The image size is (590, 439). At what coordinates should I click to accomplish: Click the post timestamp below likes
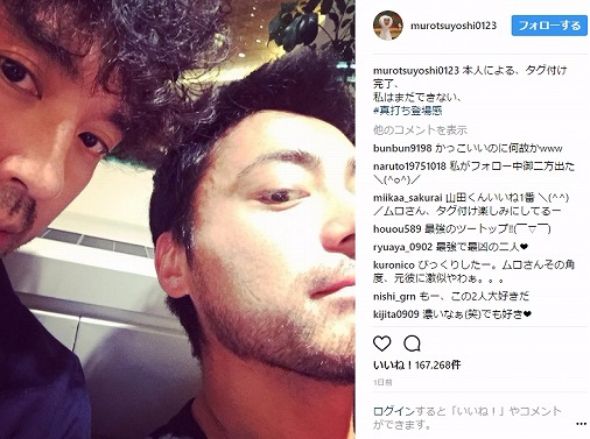click(x=383, y=383)
